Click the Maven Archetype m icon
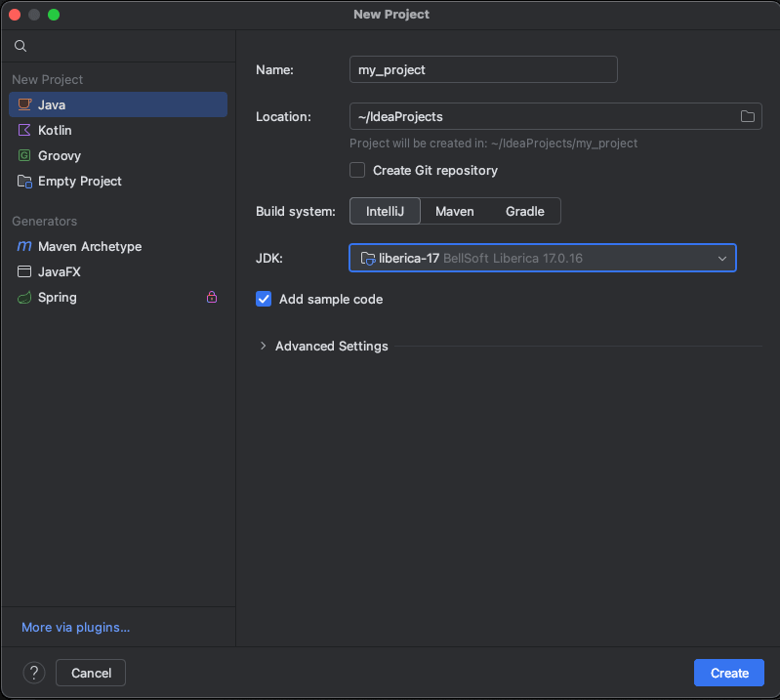The image size is (780, 700). 24,246
